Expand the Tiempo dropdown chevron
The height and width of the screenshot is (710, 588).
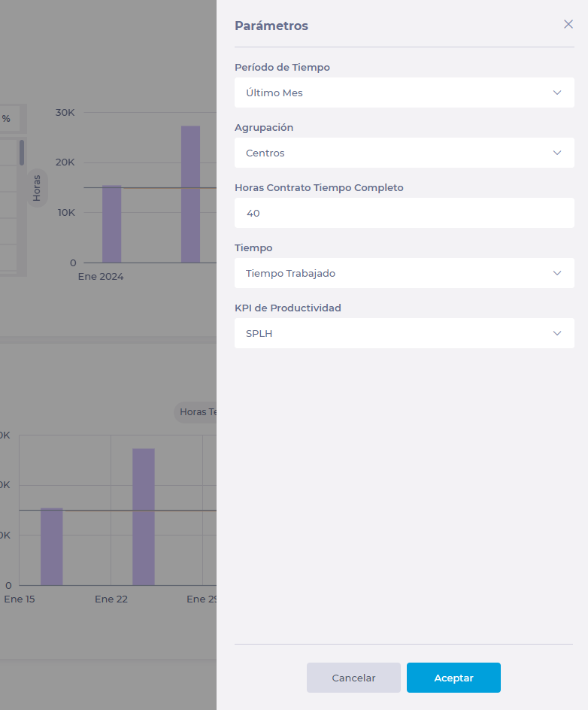click(x=557, y=273)
